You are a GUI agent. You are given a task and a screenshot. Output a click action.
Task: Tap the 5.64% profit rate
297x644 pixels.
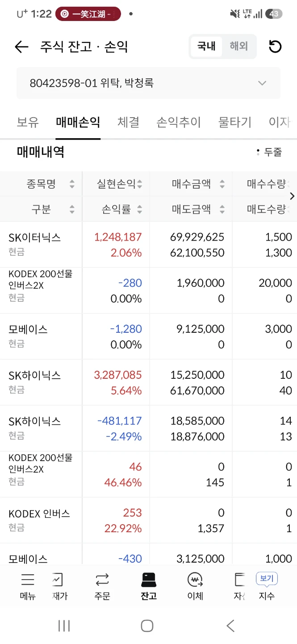[126, 390]
